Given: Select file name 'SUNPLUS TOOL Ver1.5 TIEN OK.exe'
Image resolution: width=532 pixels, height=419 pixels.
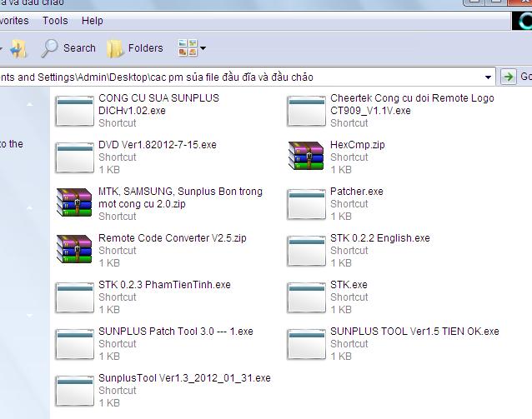Looking at the screenshot, I should click(414, 332).
